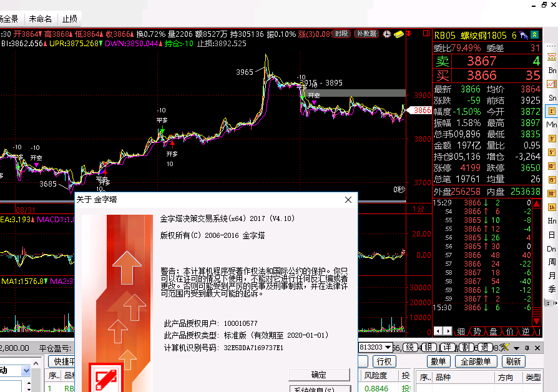The height and width of the screenshot is (392, 558).
Task: Click the 银 rounded button
Action: click(x=429, y=348)
